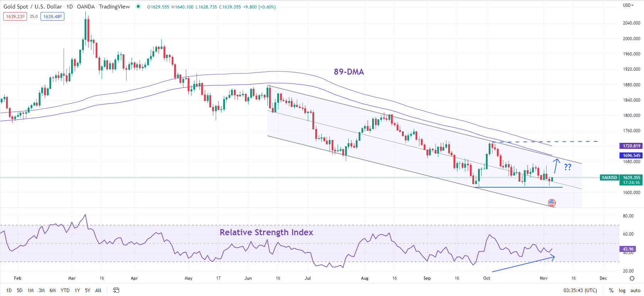Click the red sell price 1639.23 button
Screen dimensions: 644x296
[15, 16]
